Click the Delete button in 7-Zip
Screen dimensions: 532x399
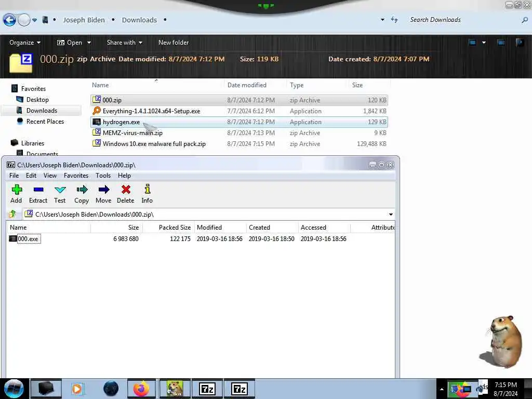point(126,194)
